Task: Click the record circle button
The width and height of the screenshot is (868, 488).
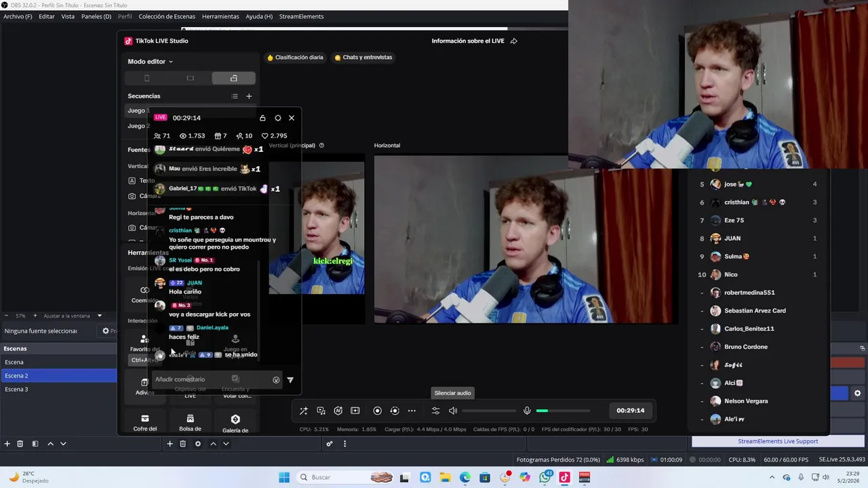Action: (x=378, y=411)
